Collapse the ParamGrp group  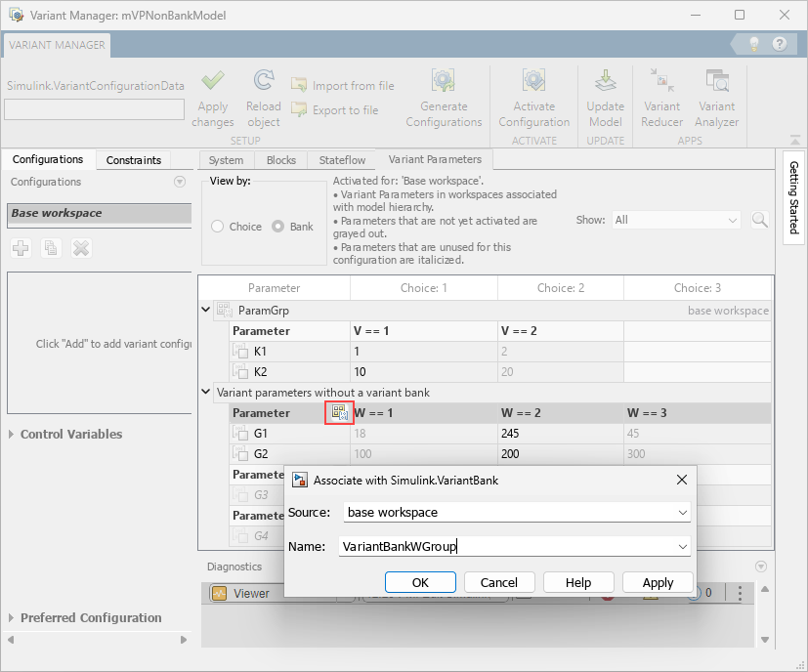[x=205, y=311]
